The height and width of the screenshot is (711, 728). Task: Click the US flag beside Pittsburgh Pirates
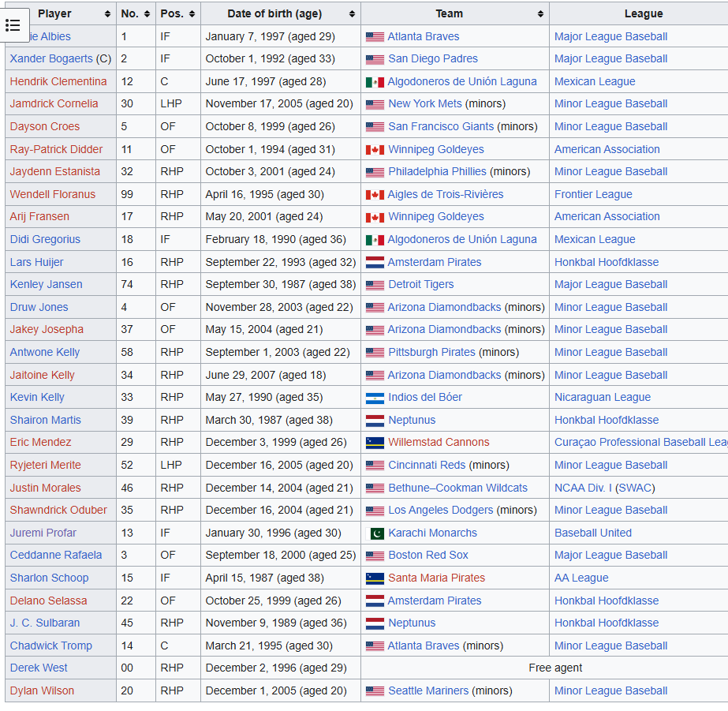375,353
